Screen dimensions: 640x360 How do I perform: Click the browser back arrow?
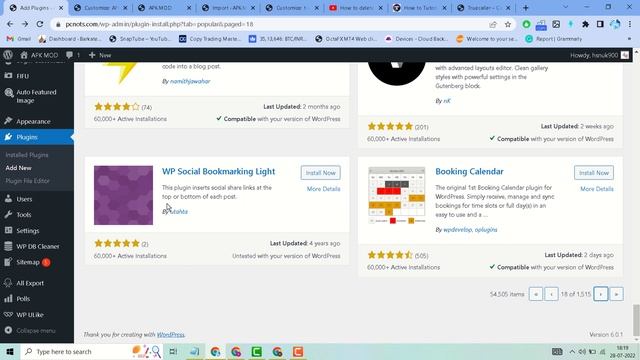pos(10,24)
